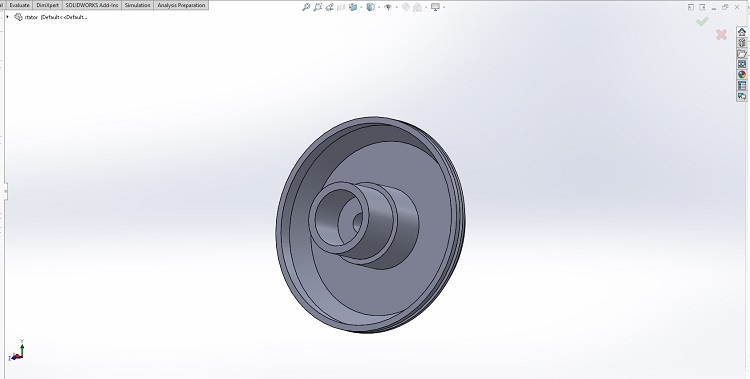Open SOLIDWORKS Resources home task pane icon
Screen dimensions: 750x379
tap(742, 32)
